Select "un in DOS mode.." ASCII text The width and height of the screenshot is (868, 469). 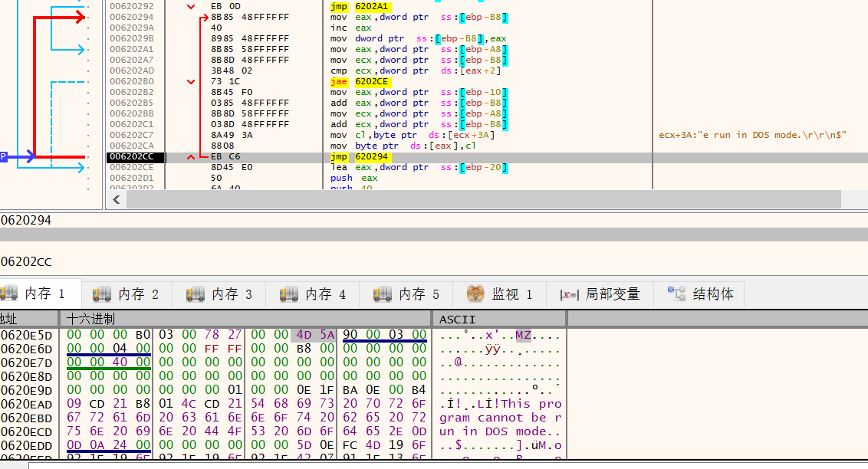pos(501,432)
